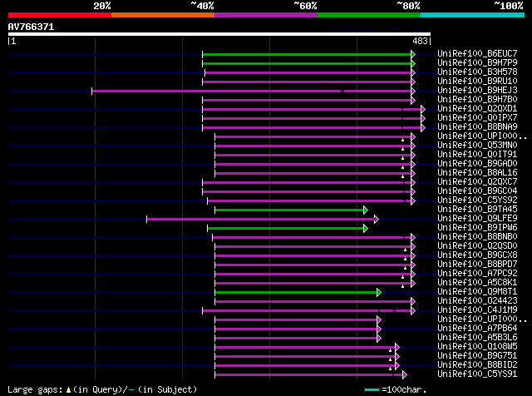Click the UniRef100_B9GCX8 label
The image size is (532, 396).
(x=477, y=255)
